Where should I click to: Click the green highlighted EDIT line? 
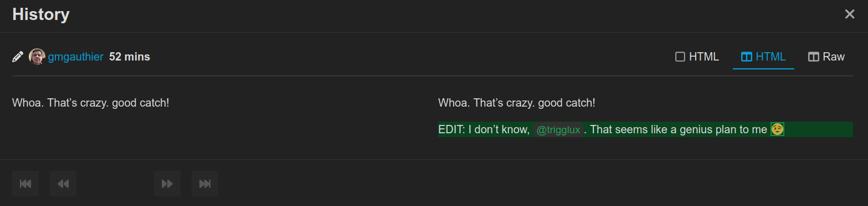[645, 129]
